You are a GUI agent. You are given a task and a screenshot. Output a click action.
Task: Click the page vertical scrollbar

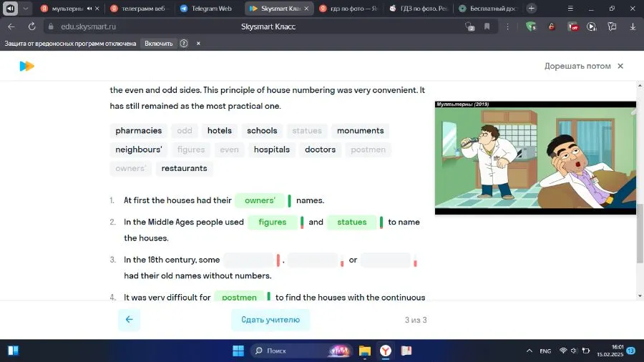pos(640,233)
